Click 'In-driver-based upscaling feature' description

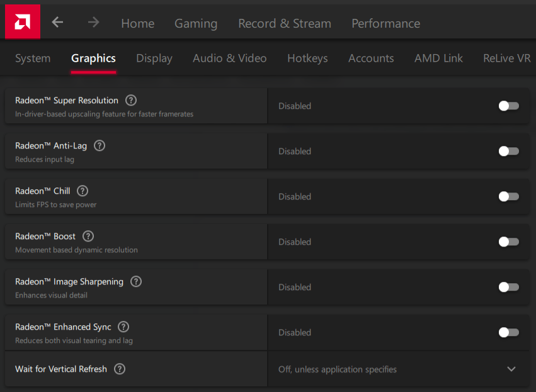pyautogui.click(x=105, y=114)
